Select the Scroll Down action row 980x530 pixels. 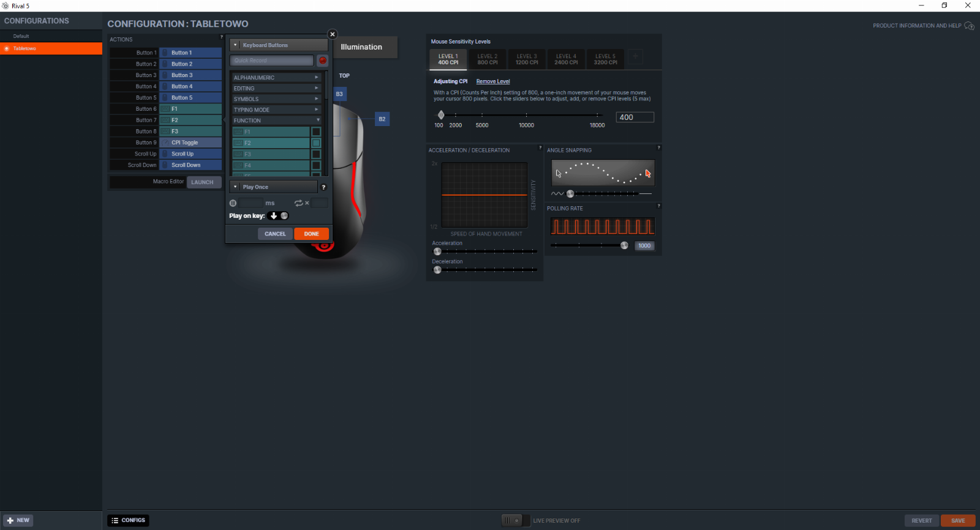165,165
